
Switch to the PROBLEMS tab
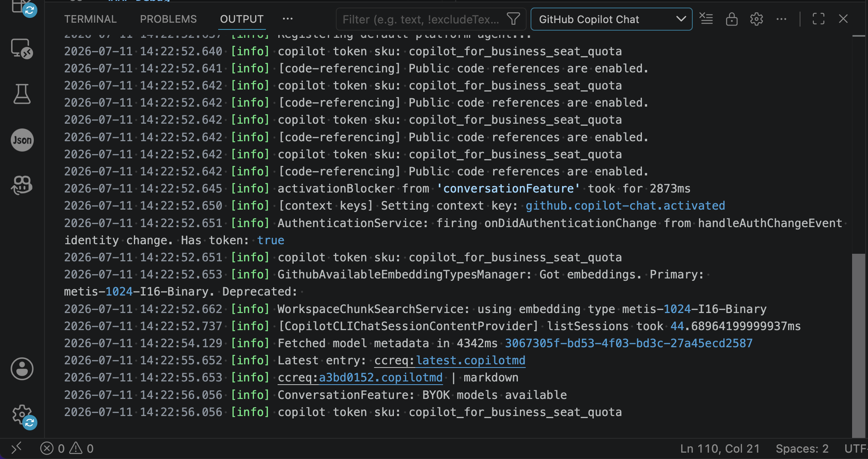click(x=168, y=19)
